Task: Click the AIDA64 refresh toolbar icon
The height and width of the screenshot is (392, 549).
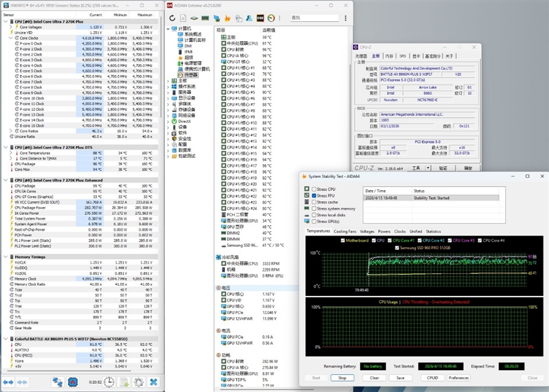Action: coord(172,18)
